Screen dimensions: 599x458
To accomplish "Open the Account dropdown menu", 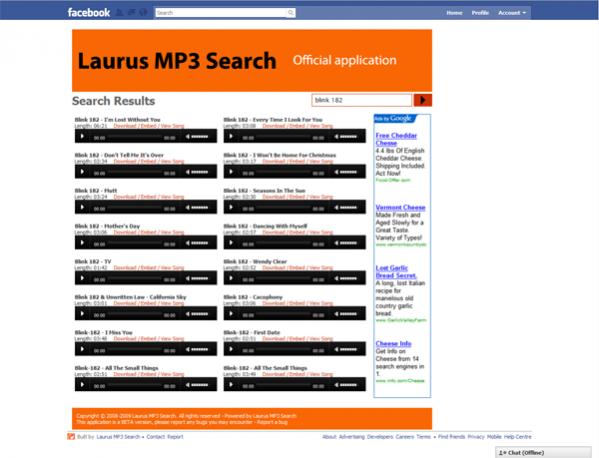I will [512, 13].
